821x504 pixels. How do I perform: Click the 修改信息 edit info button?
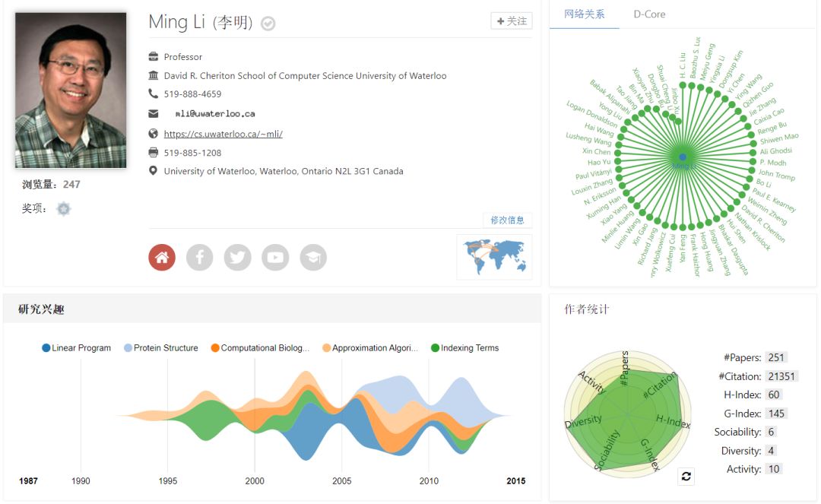pyautogui.click(x=507, y=220)
